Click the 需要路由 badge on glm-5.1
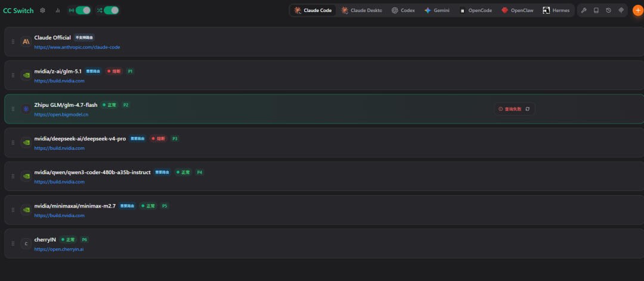This screenshot has height=281, width=644. point(93,71)
